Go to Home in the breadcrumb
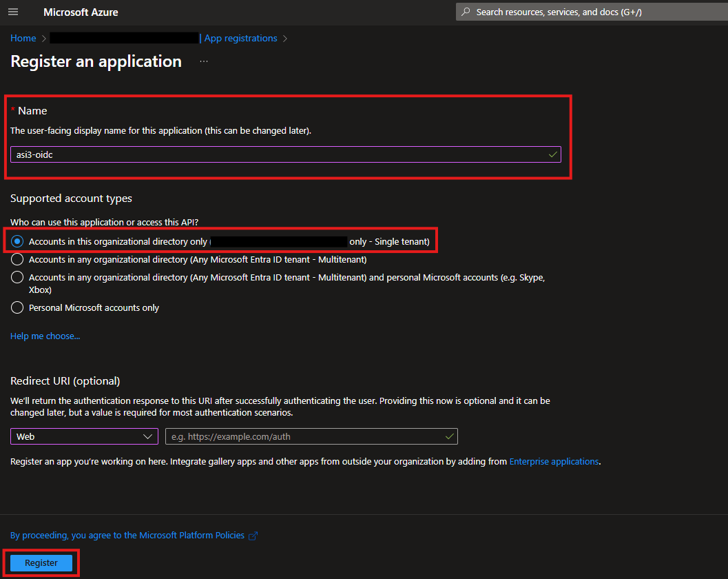728x579 pixels. 23,38
